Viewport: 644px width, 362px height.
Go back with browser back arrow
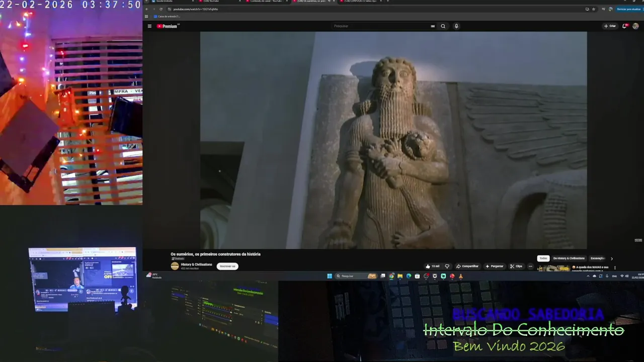[x=147, y=9]
